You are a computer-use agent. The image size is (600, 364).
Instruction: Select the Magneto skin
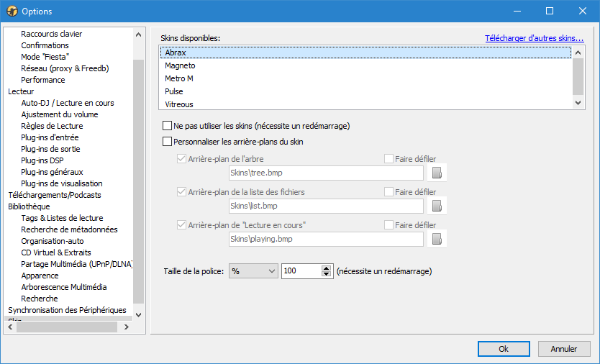pos(180,65)
